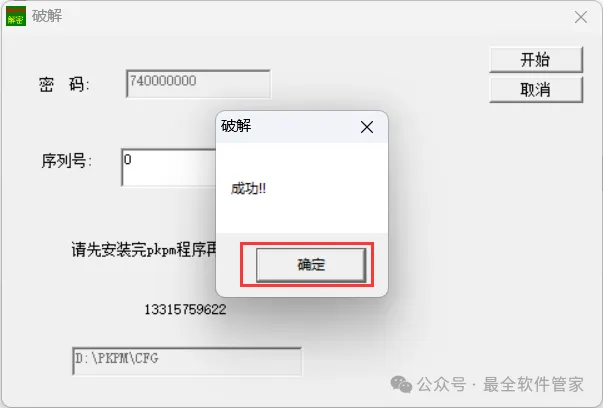
Task: Select the D:\PKPM\CFG path field
Action: [x=187, y=361]
